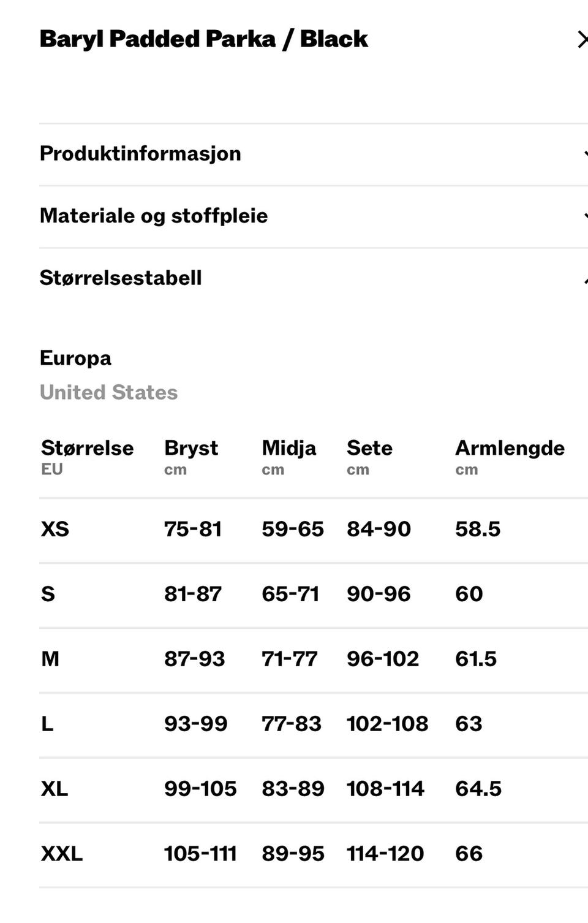
Task: Select the XS size label
Action: point(55,529)
